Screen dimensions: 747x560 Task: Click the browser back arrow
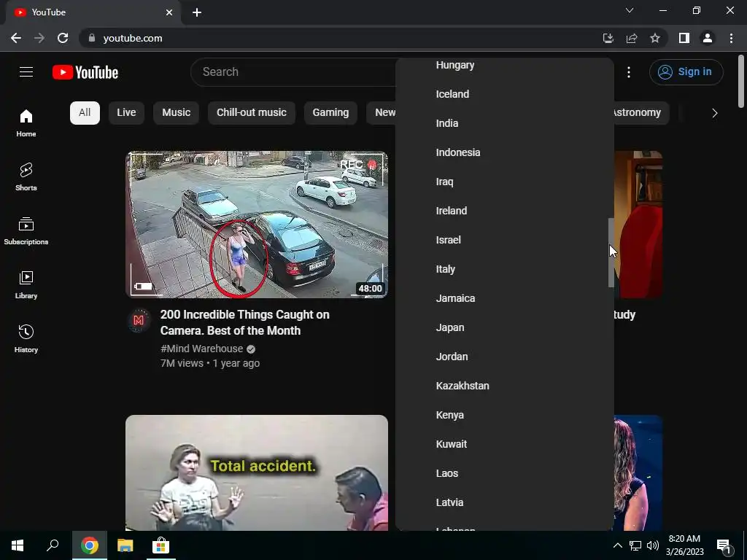coord(16,38)
